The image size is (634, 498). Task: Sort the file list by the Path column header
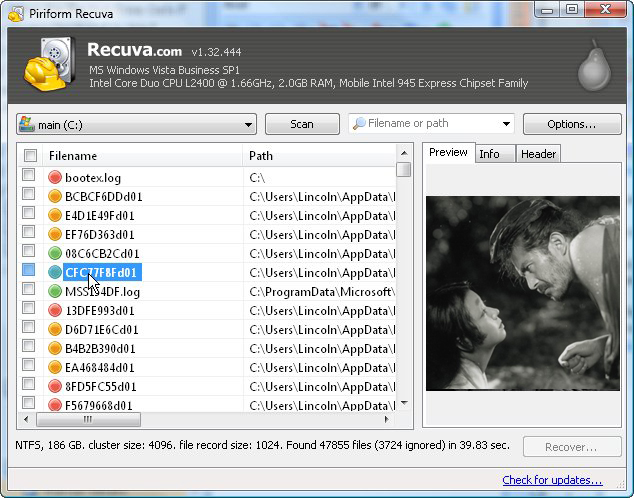click(318, 156)
